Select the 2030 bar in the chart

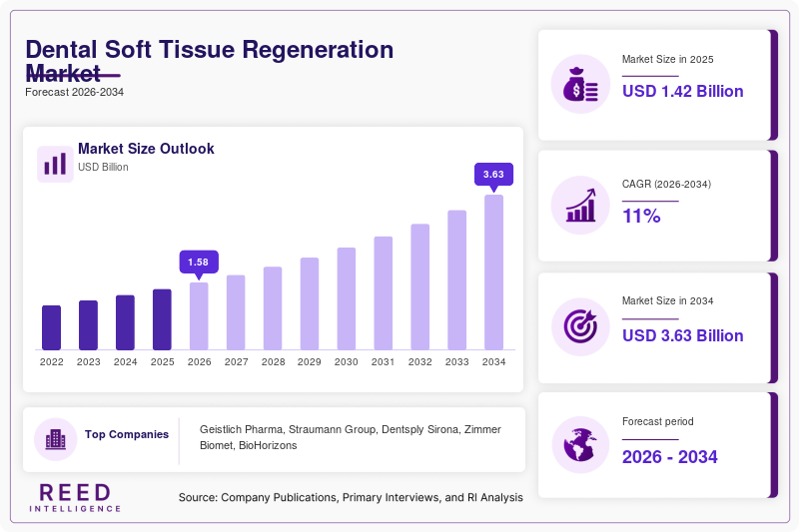(346, 298)
